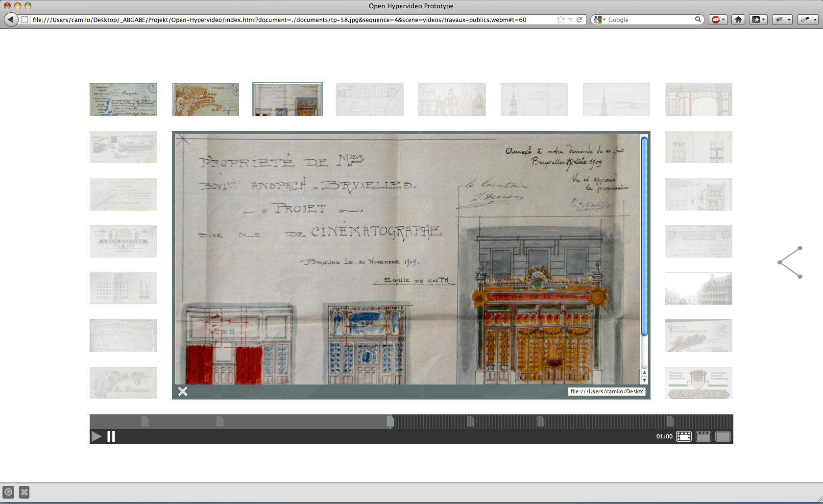Bookmark this page with the star icon

pos(561,20)
